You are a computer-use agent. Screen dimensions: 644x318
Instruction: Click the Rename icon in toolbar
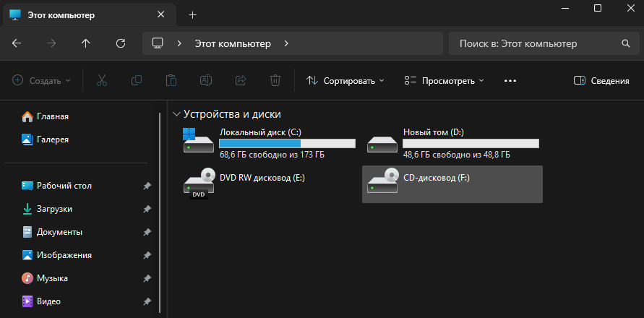pos(206,80)
